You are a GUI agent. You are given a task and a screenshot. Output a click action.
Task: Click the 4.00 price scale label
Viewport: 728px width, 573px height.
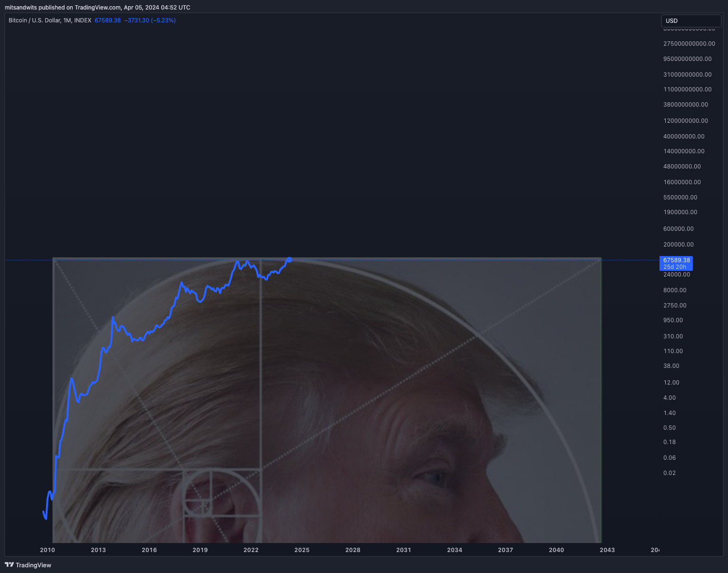coord(670,397)
